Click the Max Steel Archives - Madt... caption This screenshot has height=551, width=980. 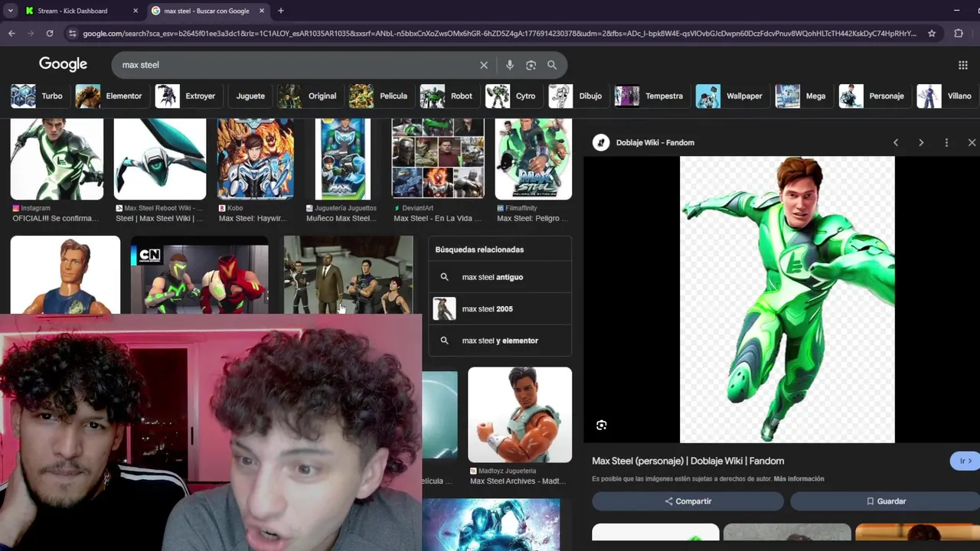click(x=518, y=481)
